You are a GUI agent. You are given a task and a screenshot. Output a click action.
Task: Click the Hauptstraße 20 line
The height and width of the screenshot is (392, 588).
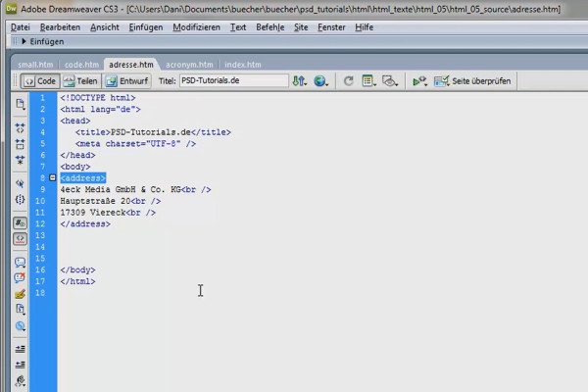click(x=110, y=201)
